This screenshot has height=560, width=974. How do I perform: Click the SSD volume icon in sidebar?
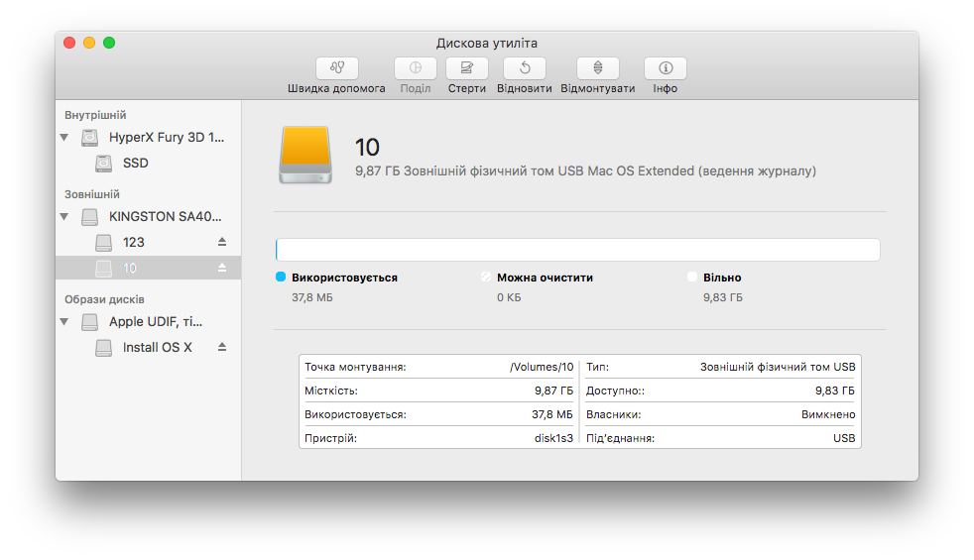coord(104,164)
